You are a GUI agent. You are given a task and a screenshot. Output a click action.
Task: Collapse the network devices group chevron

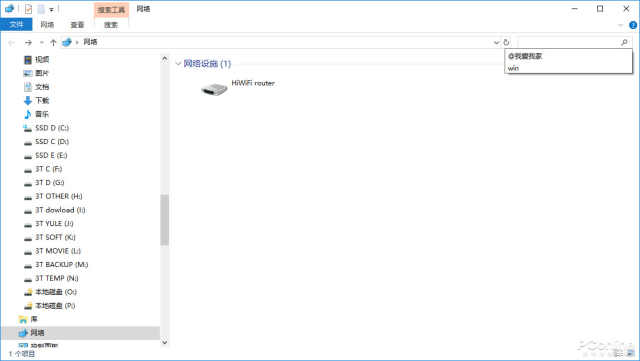point(178,64)
